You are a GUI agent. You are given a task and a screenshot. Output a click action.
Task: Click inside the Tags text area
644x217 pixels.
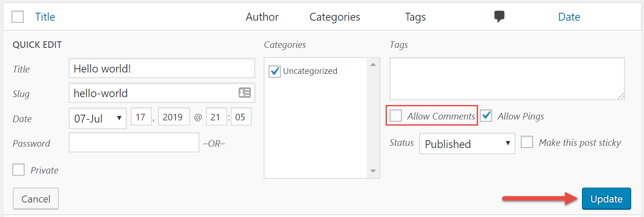507,79
